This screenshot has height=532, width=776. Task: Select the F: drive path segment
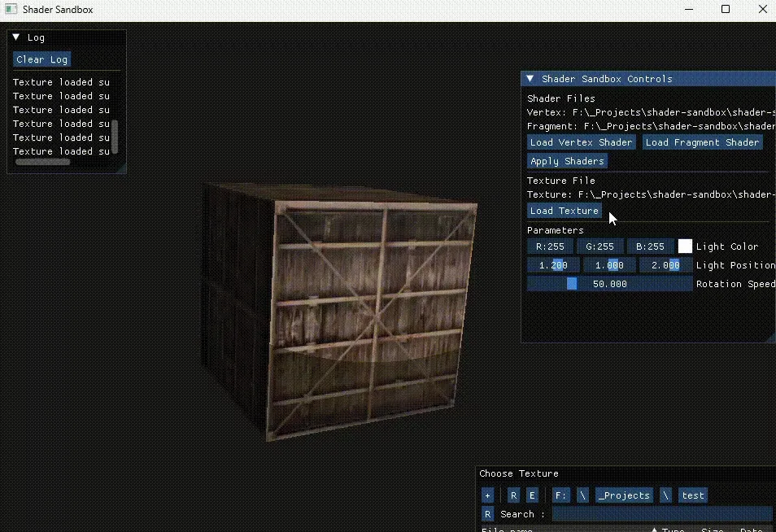pos(561,495)
